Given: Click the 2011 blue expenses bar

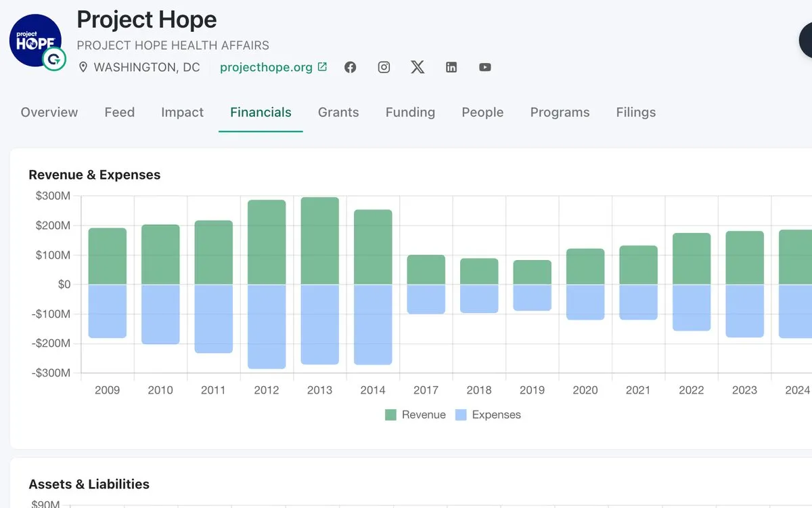Looking at the screenshot, I should [214, 318].
